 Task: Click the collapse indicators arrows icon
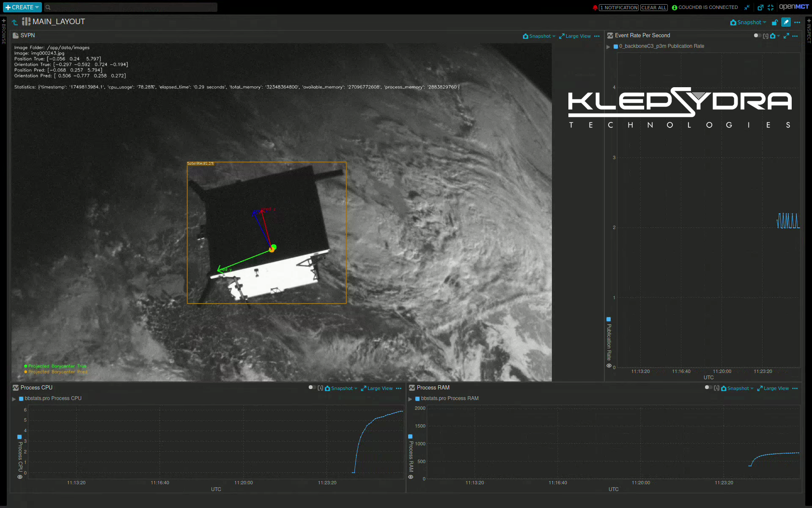(x=747, y=7)
